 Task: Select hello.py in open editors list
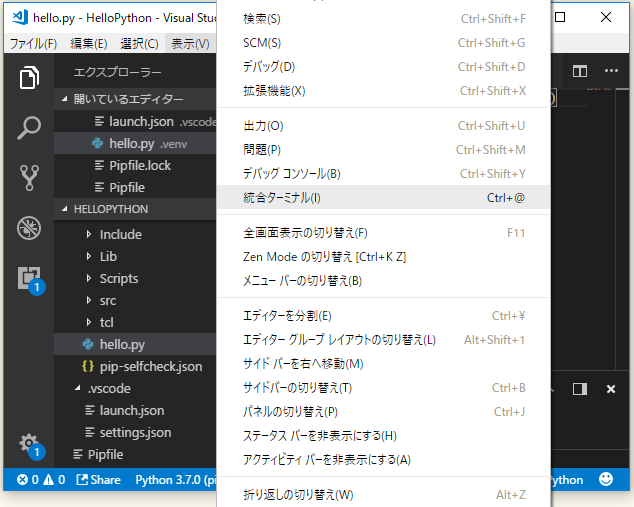coord(135,144)
